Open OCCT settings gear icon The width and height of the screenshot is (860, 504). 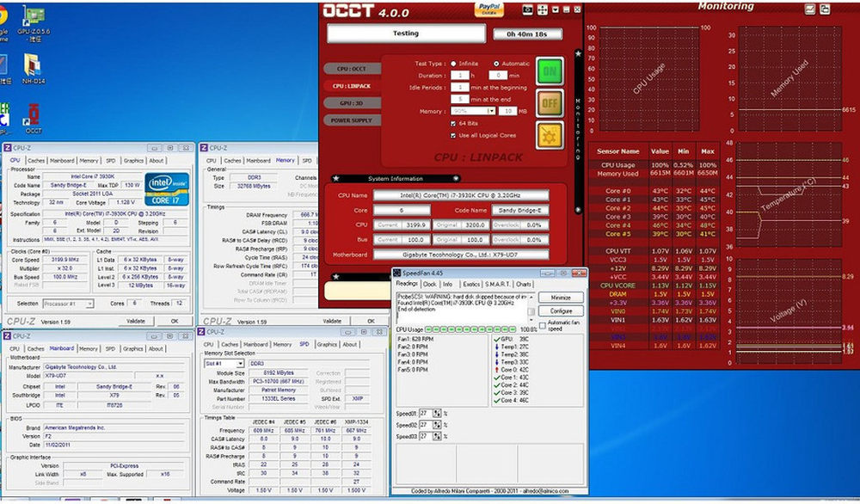pyautogui.click(x=550, y=135)
